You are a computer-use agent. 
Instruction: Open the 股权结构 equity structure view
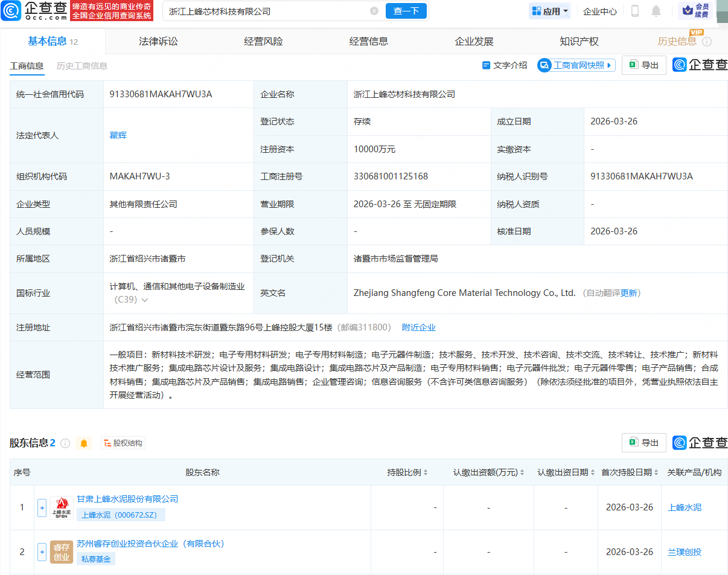pyautogui.click(x=123, y=443)
